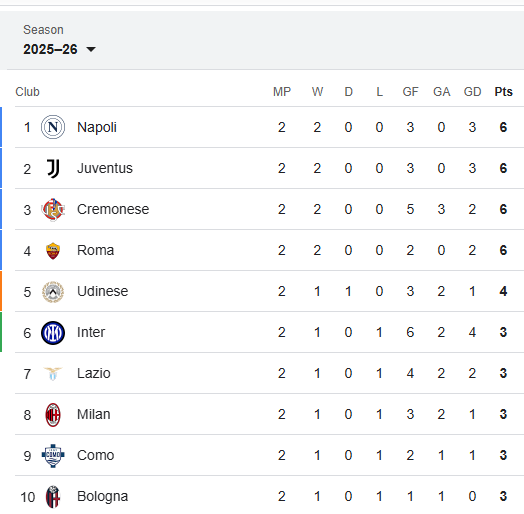524x514 pixels.
Task: Click the Lazio eagle crest
Action: [x=53, y=374]
